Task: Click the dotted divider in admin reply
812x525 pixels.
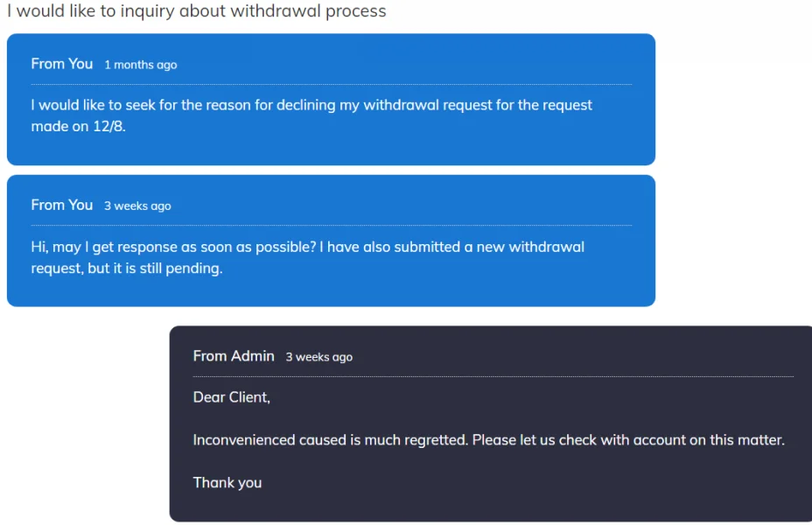Action: click(493, 377)
